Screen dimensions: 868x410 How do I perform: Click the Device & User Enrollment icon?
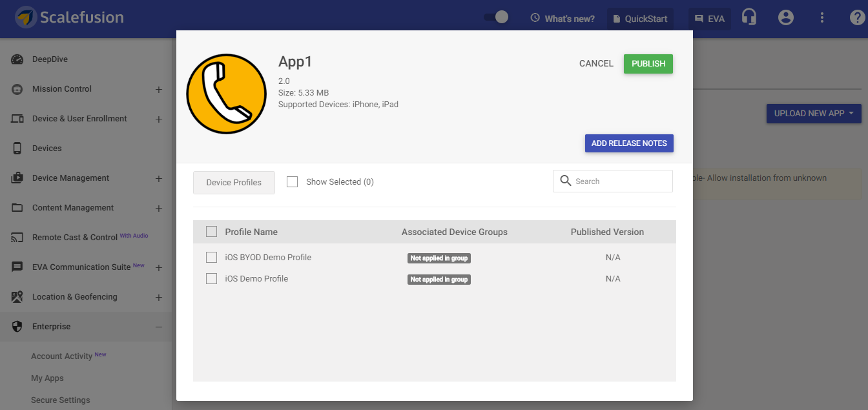coord(17,119)
